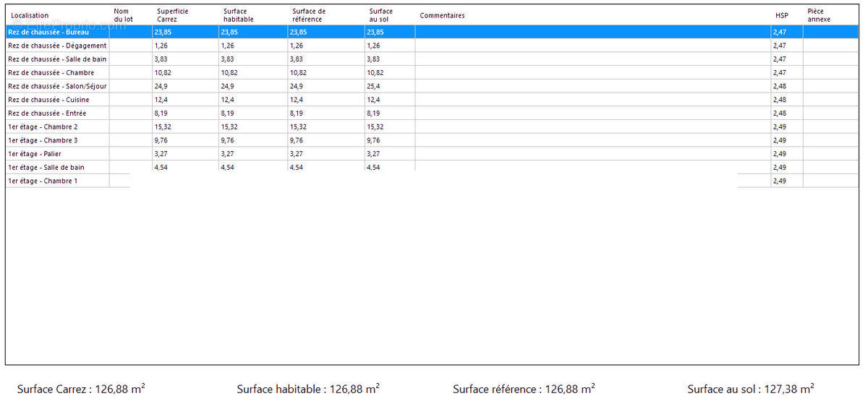The image size is (868, 404).
Task: Select the Rez de chaussée - Chambre row
Action: click(x=433, y=72)
